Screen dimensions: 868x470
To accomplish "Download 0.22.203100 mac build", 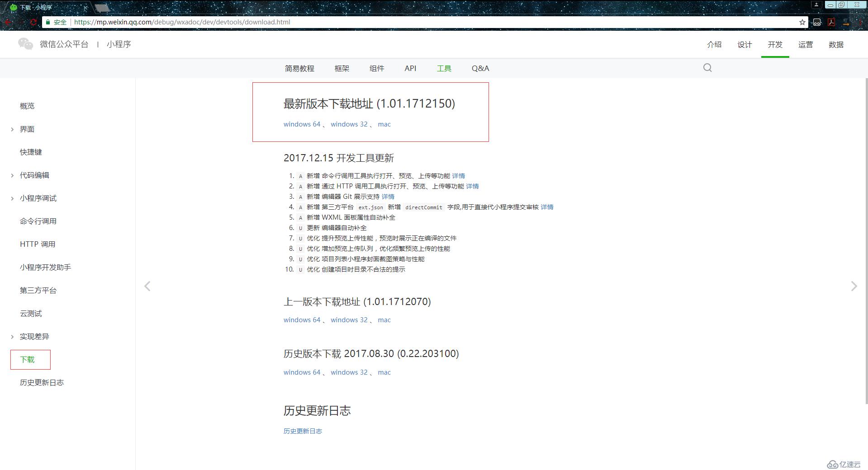I will [x=384, y=372].
